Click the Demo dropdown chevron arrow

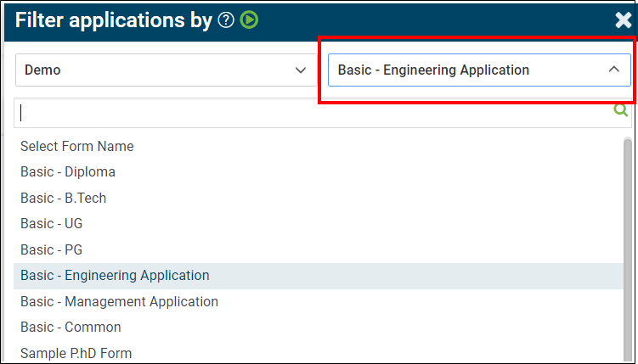click(x=300, y=70)
